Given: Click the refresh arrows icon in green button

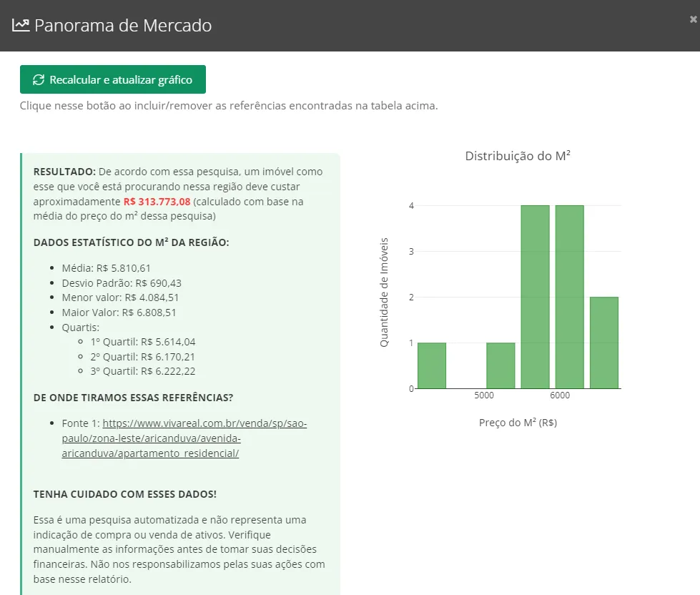Looking at the screenshot, I should tap(39, 80).
